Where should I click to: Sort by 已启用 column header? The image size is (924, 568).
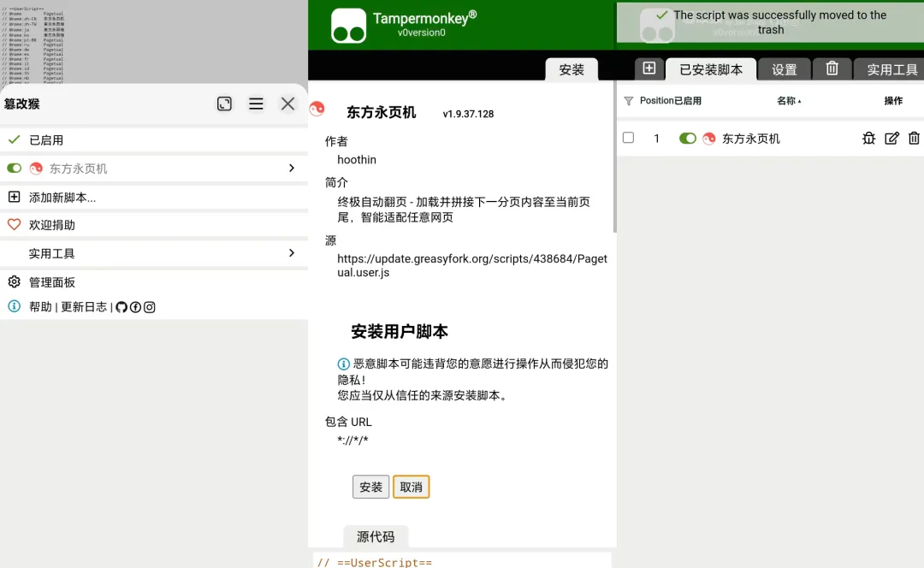pos(688,101)
